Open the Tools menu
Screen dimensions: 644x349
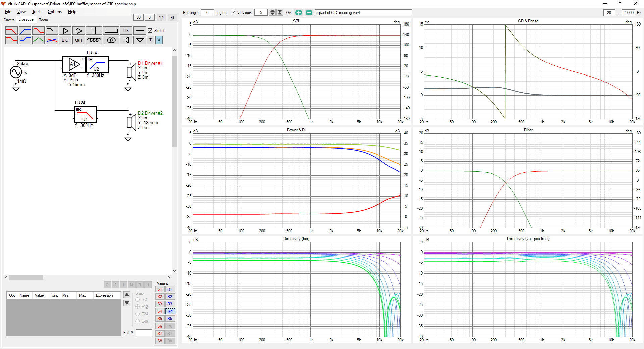pyautogui.click(x=37, y=12)
